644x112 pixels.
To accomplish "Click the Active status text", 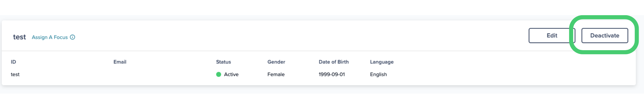I will [231, 75].
